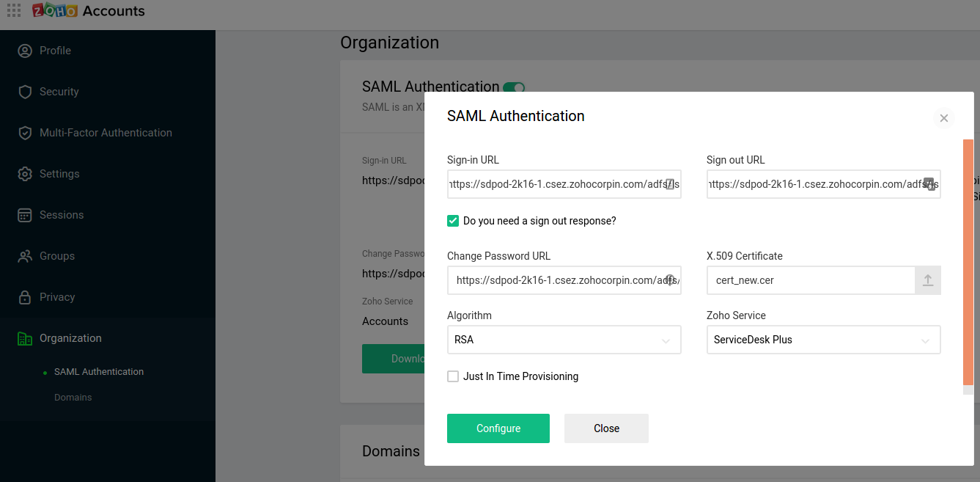Screen dimensions: 980x482
Task: Click the 'Organization' page heading
Action: 390,43
